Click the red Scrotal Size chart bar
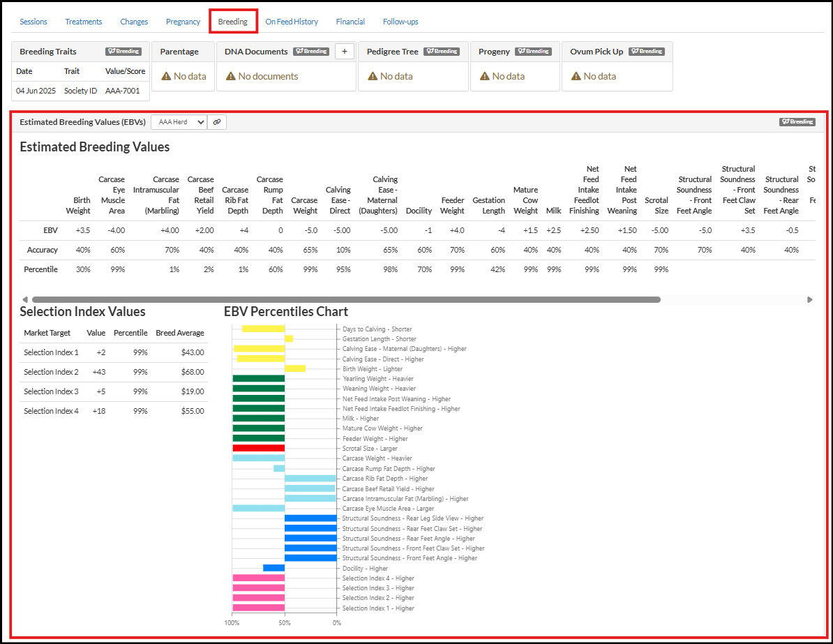833x644 pixels. tap(258, 448)
